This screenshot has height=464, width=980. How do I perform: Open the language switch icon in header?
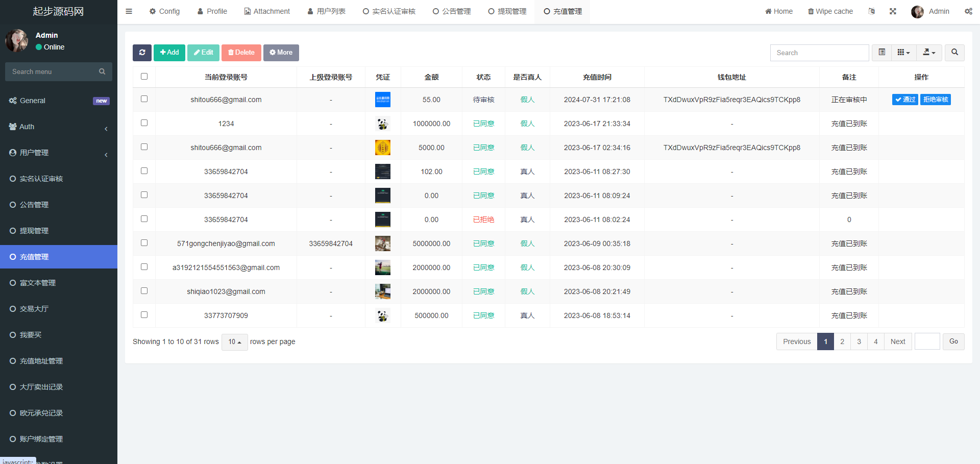(871, 11)
